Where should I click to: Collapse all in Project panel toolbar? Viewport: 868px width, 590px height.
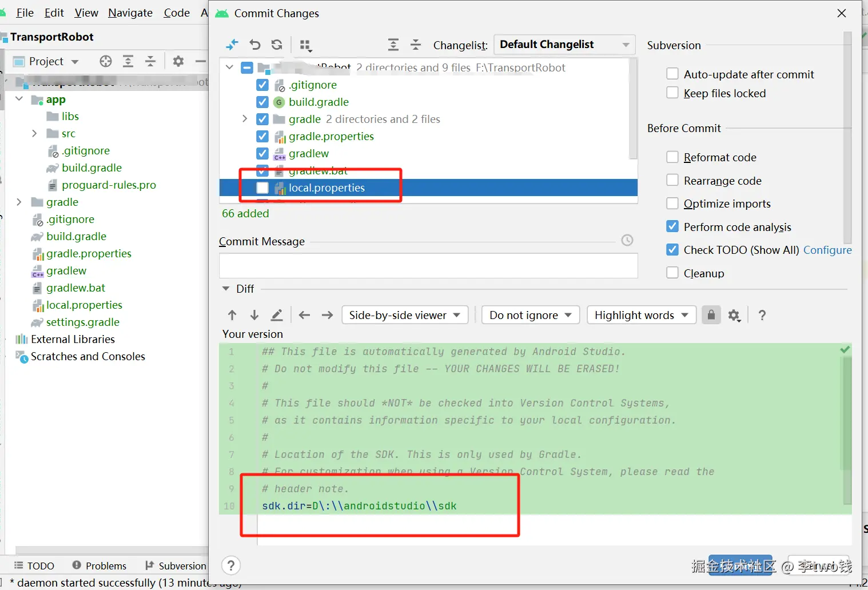(x=150, y=61)
